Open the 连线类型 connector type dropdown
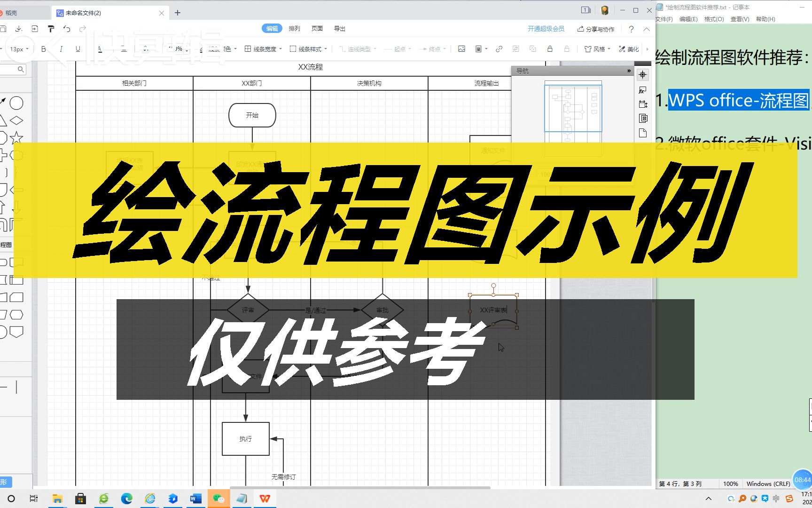The image size is (812, 508). 358,49
